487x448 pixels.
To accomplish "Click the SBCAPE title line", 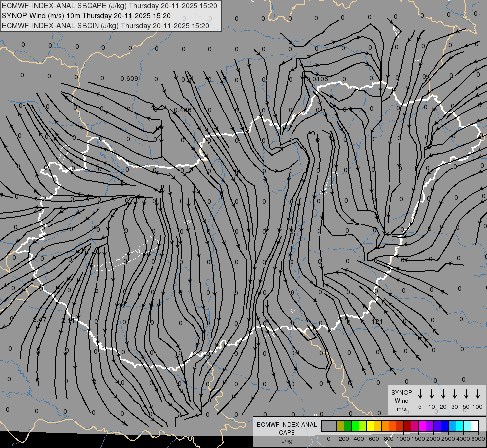I will [x=109, y=6].
